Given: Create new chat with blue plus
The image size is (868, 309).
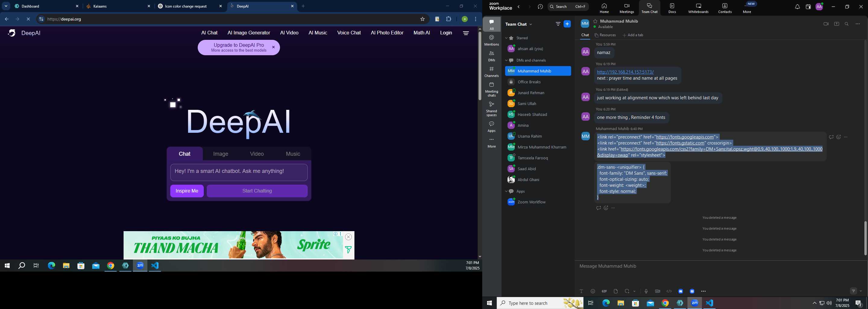Looking at the screenshot, I should (x=568, y=24).
